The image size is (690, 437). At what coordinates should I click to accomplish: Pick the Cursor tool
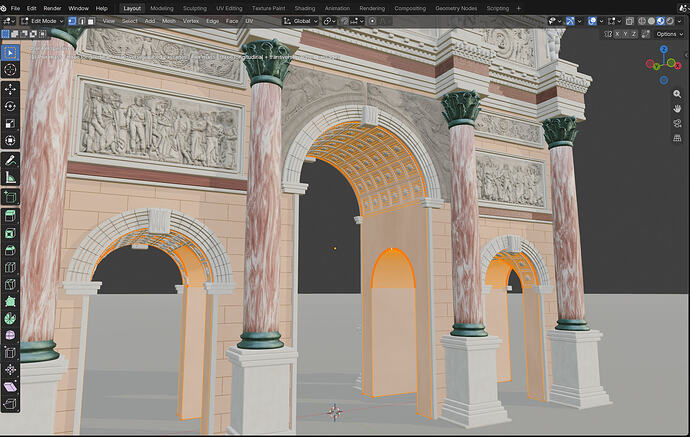pyautogui.click(x=10, y=70)
